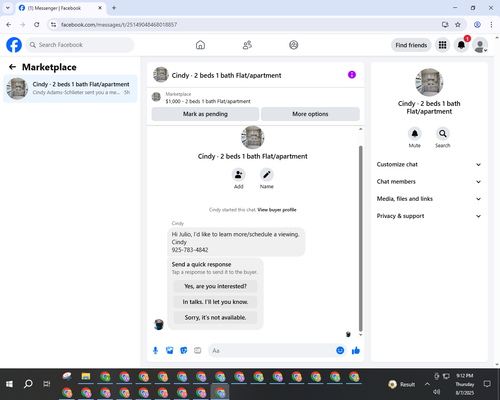This screenshot has height=400, width=500.
Task: Open Windows taskbar search
Action: [28, 384]
